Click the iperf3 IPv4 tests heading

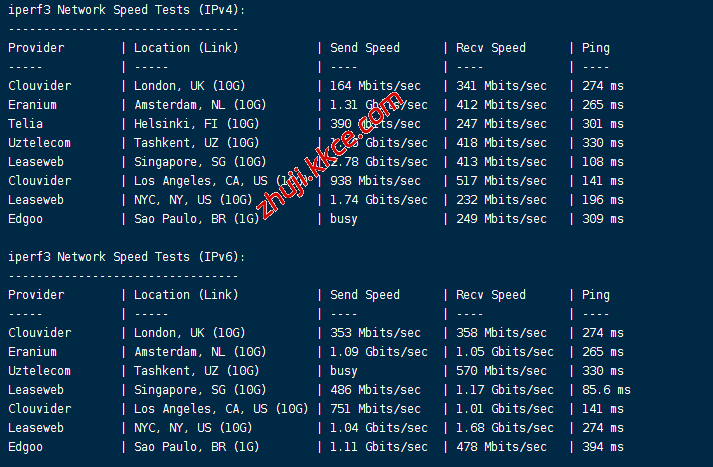point(127,10)
